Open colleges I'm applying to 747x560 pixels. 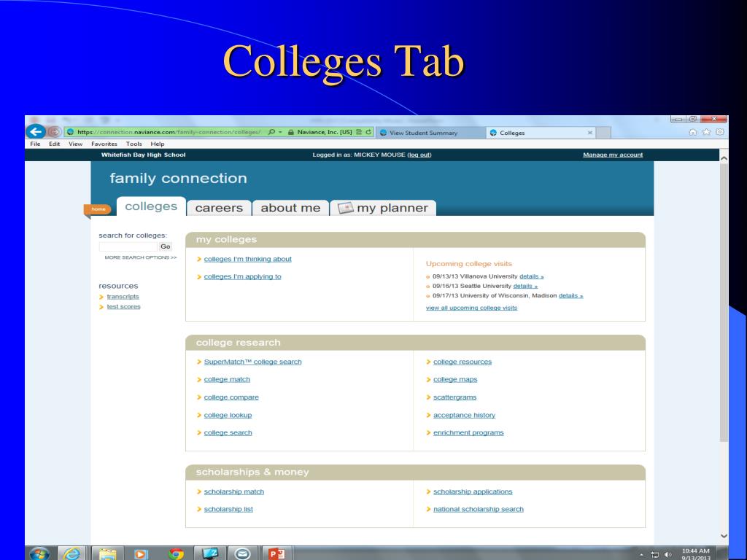point(242,276)
